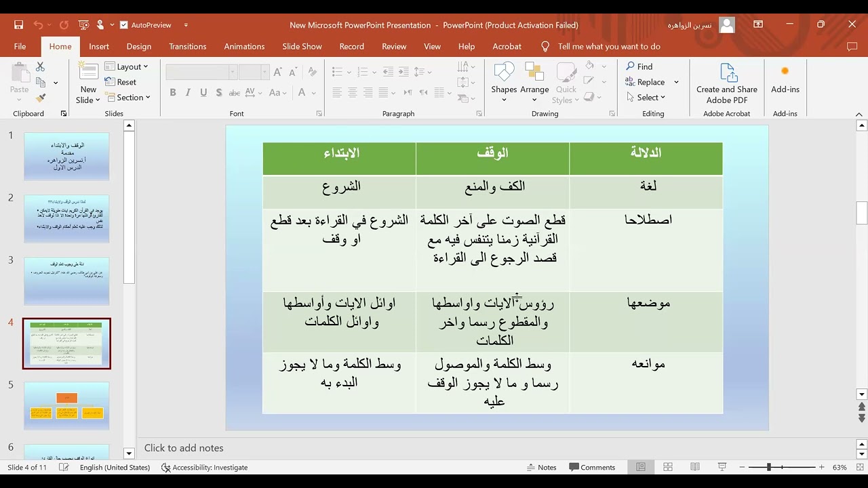The width and height of the screenshot is (868, 488).
Task: Toggle the AutoPreview checkbox
Action: tap(124, 25)
